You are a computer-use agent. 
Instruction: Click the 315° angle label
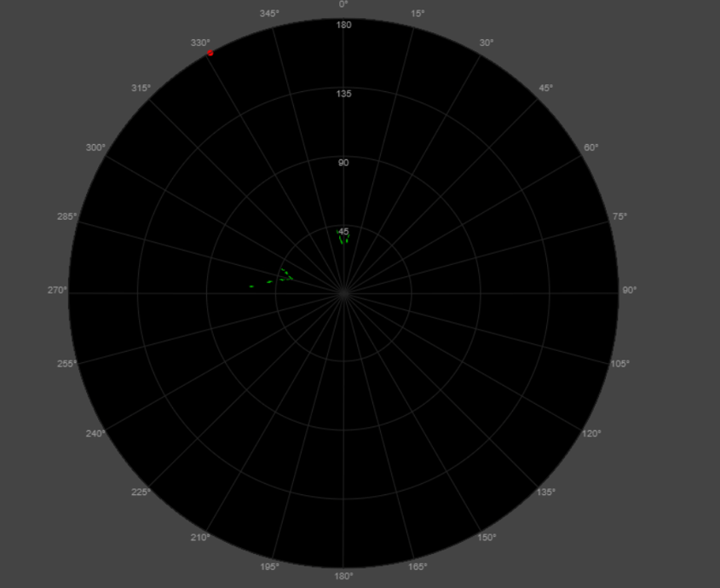coord(141,88)
